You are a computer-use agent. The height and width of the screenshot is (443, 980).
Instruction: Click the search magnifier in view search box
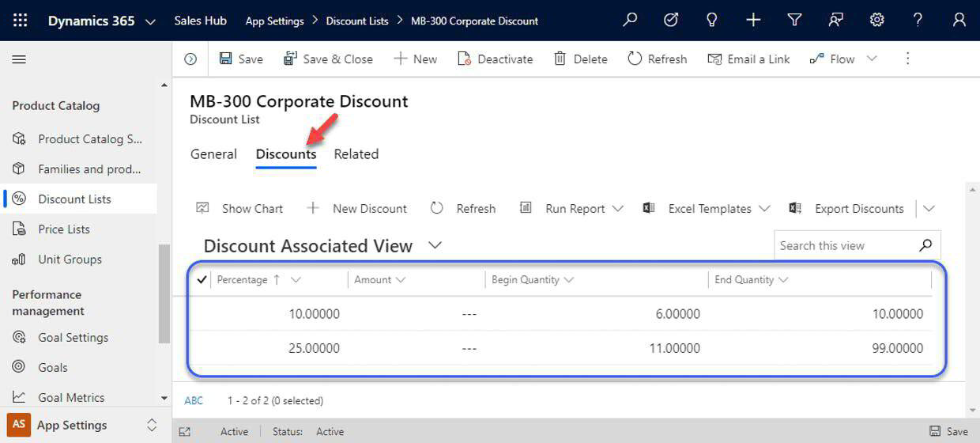pyautogui.click(x=925, y=245)
